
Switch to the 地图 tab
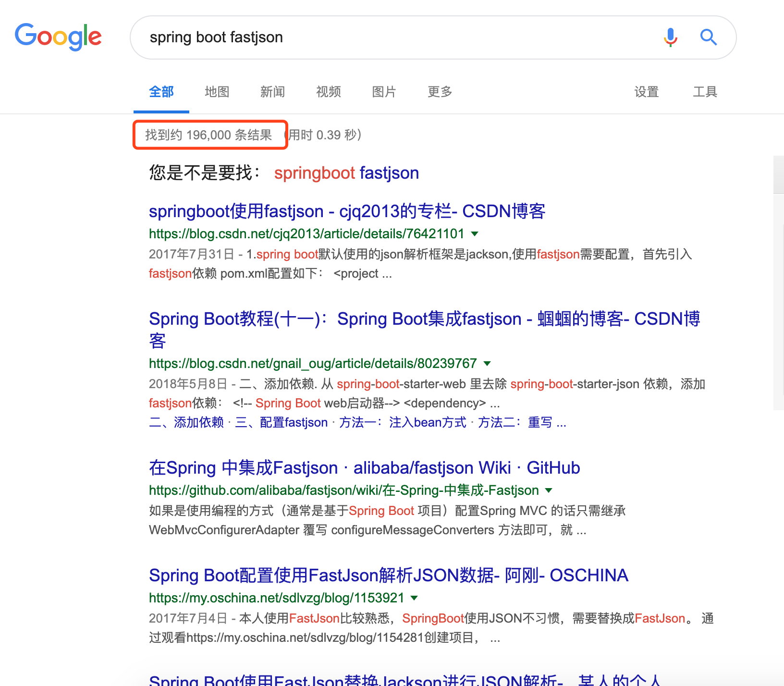coord(217,92)
